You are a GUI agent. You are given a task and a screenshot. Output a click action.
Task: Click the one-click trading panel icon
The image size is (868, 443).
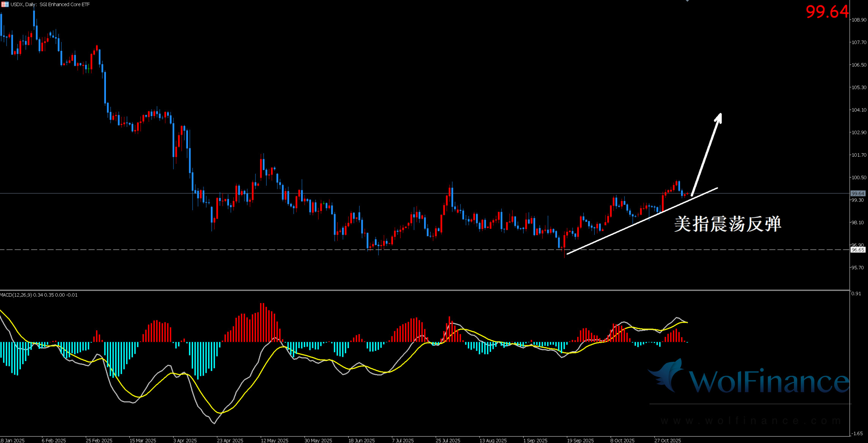5,5
